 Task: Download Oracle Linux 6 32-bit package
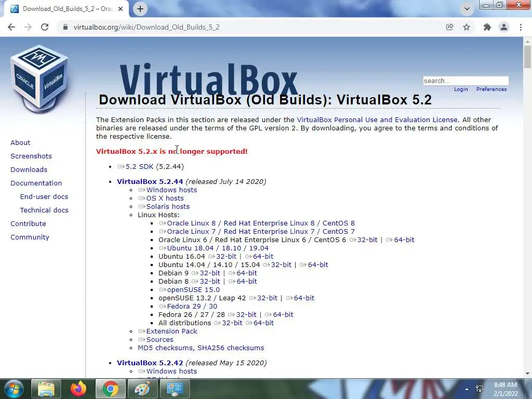pyautogui.click(x=363, y=240)
